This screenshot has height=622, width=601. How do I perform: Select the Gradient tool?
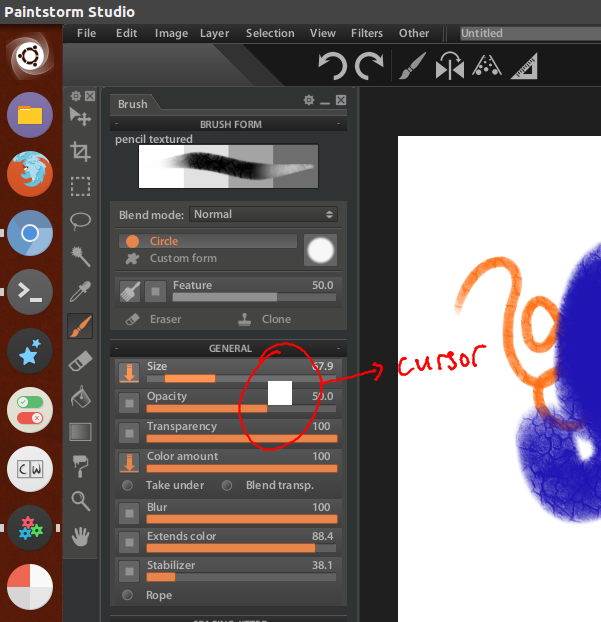[x=80, y=432]
